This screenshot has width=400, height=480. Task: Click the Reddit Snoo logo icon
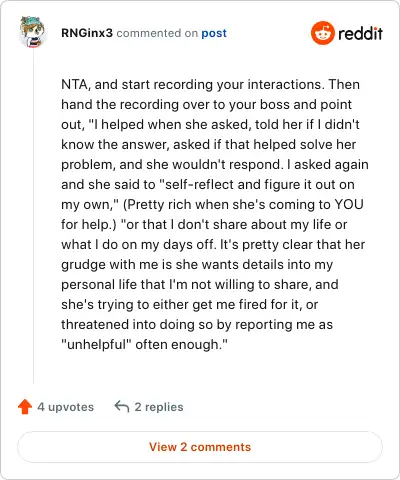[322, 33]
